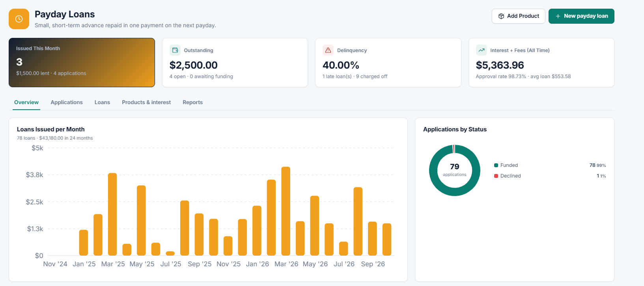Click '78 loans · $43,180.00 in 24 months' text
This screenshot has height=286, width=644.
55,138
